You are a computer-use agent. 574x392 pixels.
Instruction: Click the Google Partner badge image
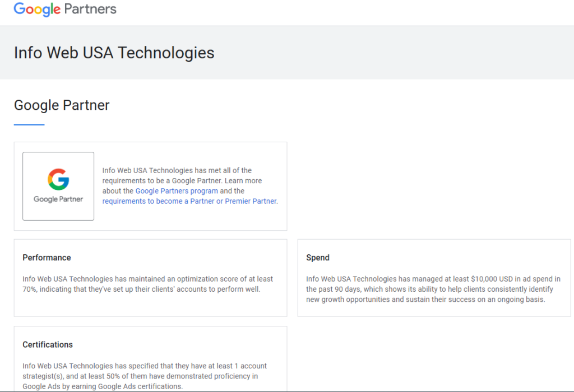click(58, 186)
